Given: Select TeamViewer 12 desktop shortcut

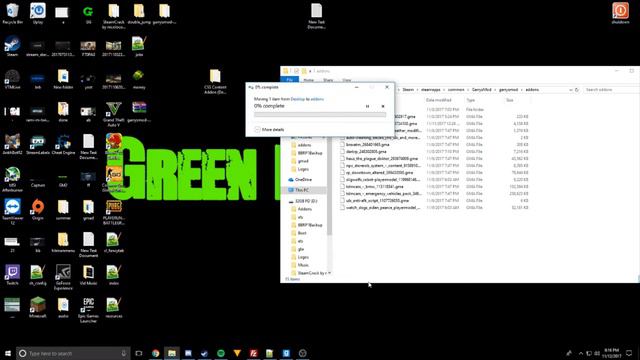Looking at the screenshot, I should tap(12, 212).
